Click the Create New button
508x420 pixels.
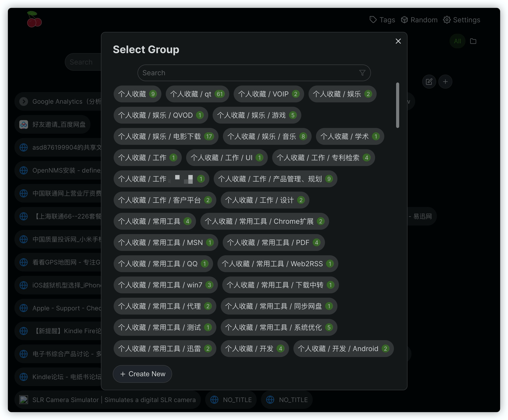142,374
